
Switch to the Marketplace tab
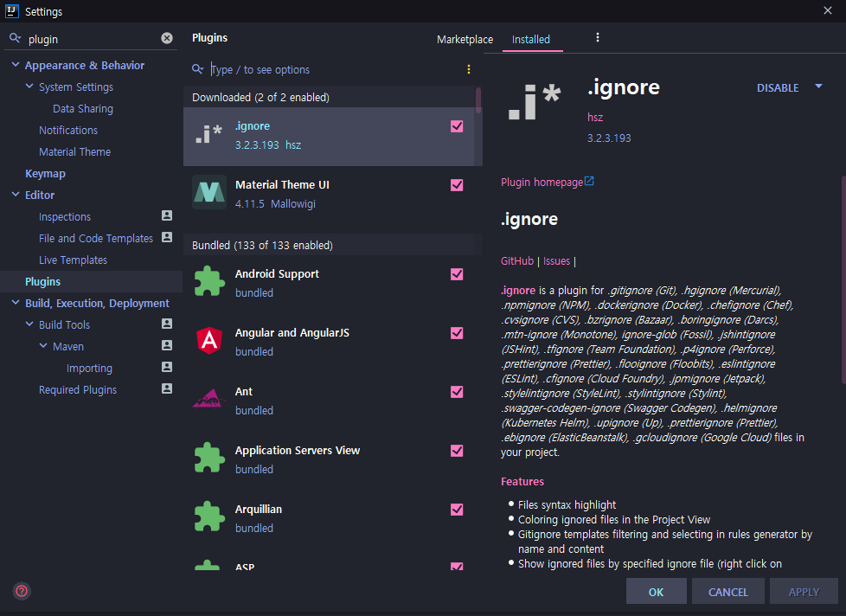click(x=465, y=40)
